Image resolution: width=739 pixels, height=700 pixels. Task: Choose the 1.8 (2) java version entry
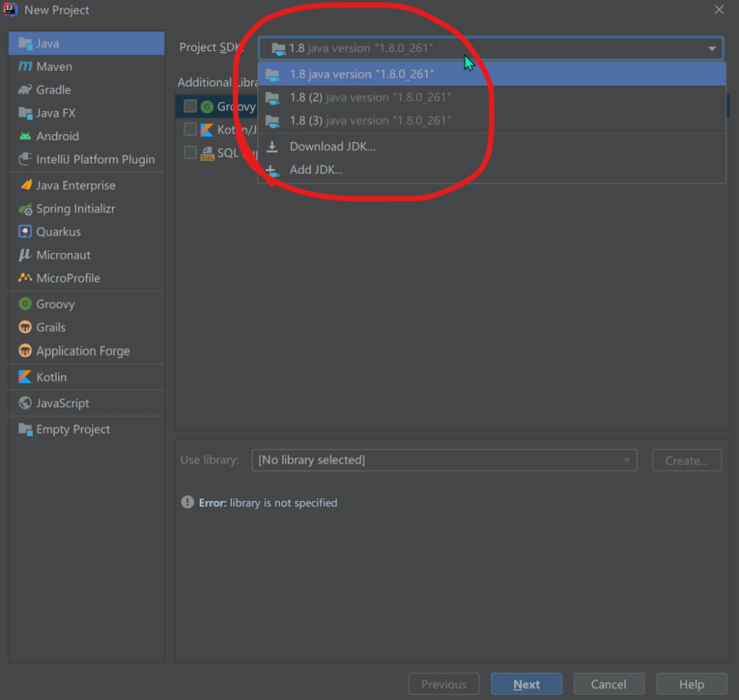click(x=491, y=98)
